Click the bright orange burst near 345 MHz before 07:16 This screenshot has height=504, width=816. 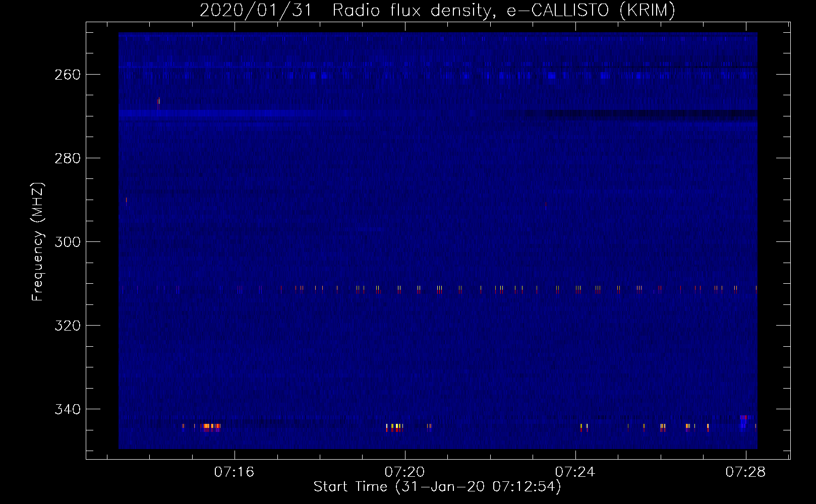tap(210, 428)
